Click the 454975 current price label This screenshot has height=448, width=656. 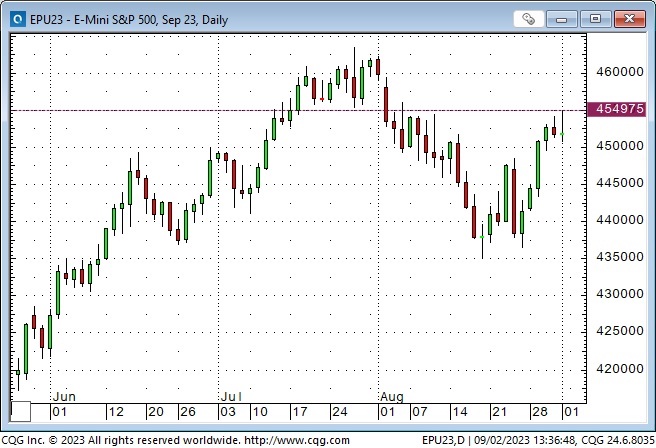click(x=617, y=109)
